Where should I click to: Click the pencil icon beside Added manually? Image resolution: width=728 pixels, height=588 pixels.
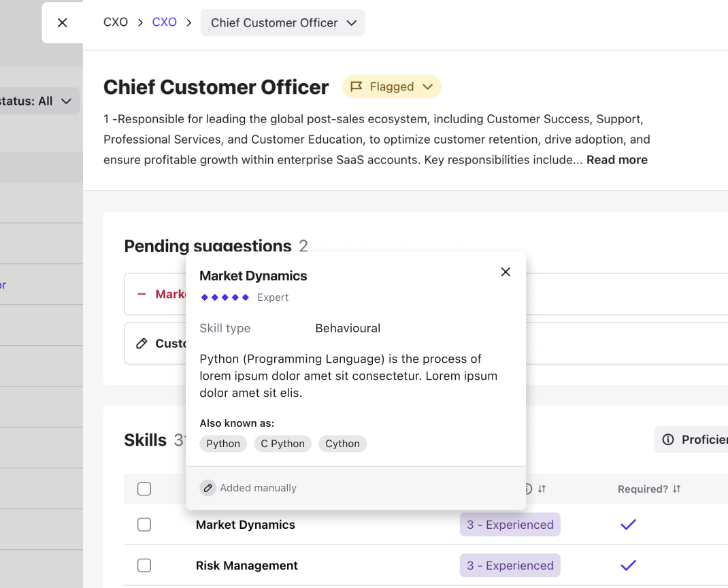click(208, 488)
